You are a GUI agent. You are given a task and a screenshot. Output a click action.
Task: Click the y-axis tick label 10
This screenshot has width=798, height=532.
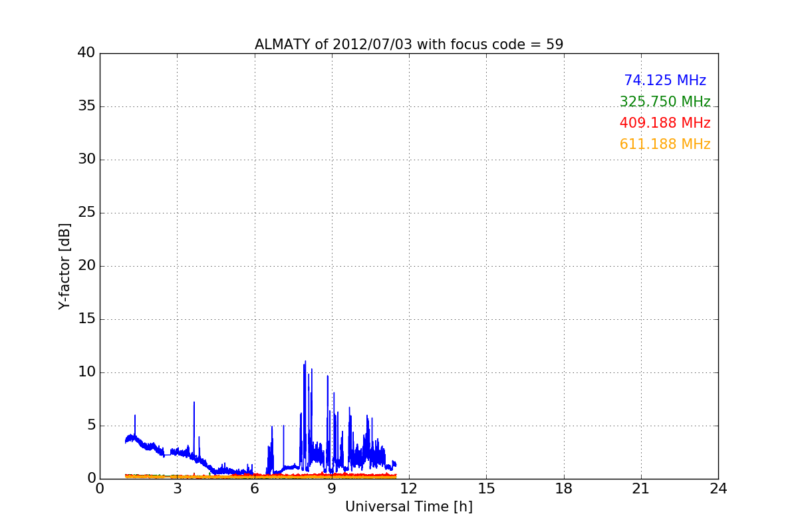click(86, 372)
